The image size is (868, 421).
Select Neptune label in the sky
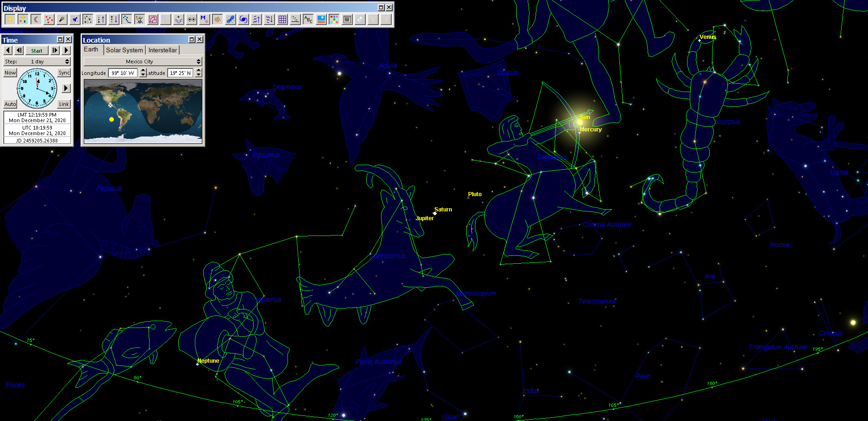208,361
